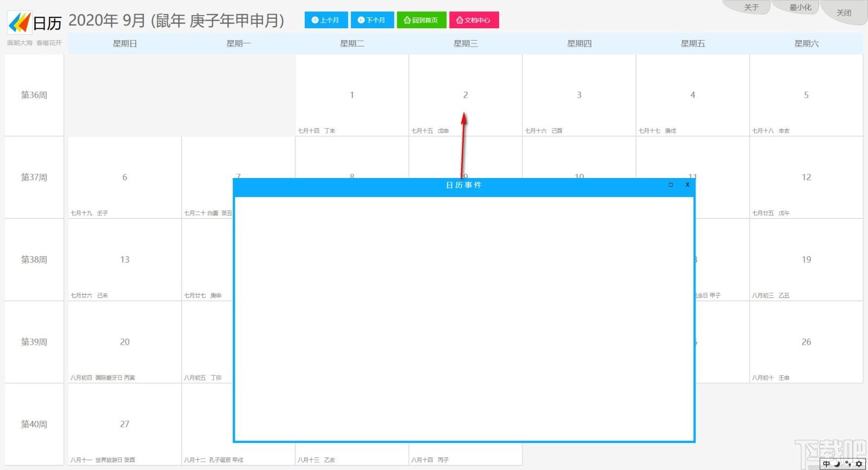Click lunar text 七月十九 壬子
This screenshot has height=470, width=868.
[x=90, y=213]
